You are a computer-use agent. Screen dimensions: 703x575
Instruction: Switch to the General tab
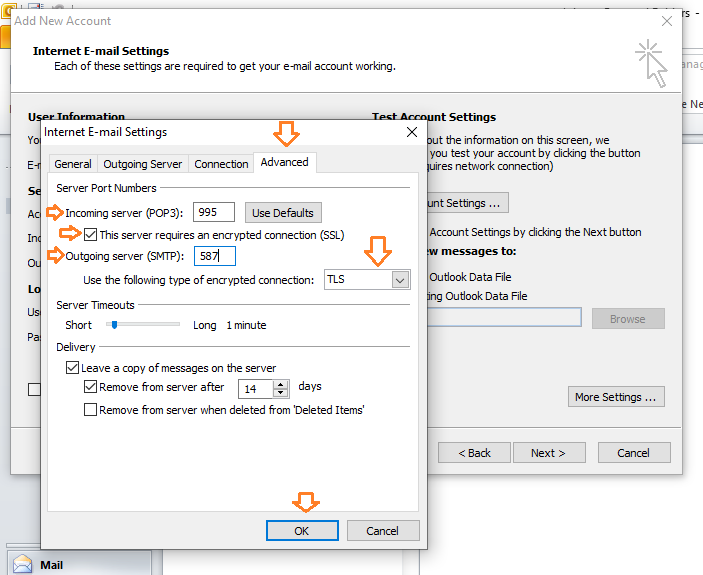(x=73, y=164)
